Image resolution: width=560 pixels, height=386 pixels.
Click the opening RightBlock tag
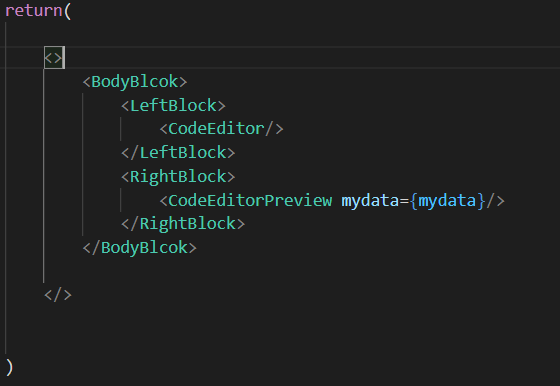[x=178, y=177]
